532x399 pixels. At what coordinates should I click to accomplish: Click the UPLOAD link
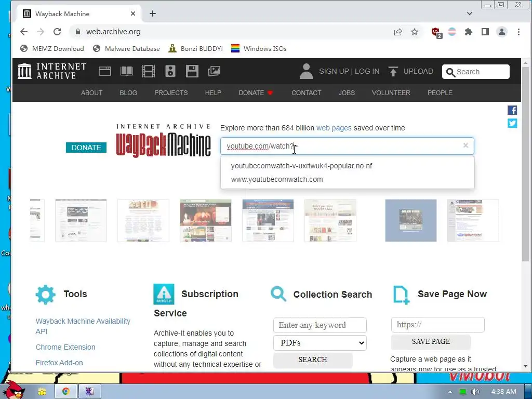418,71
